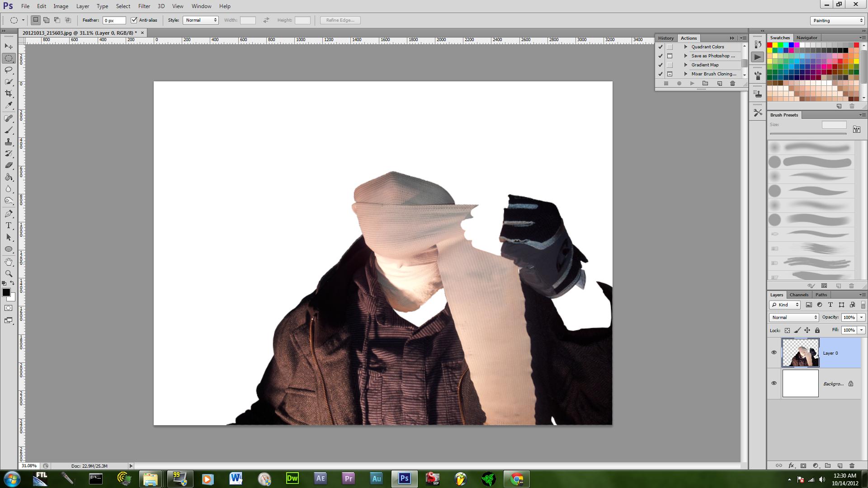This screenshot has width=868, height=488.
Task: Expand the Gradient Map action
Action: click(686, 65)
